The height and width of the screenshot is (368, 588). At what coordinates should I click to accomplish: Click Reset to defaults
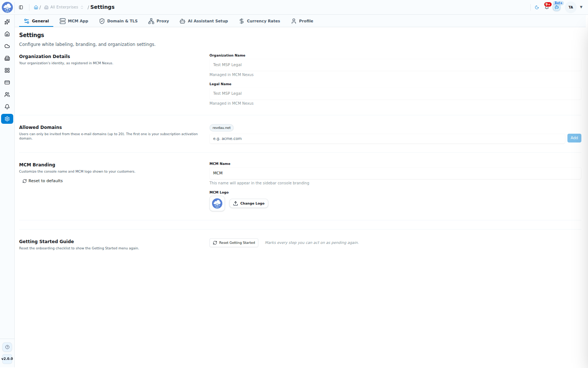coord(43,181)
